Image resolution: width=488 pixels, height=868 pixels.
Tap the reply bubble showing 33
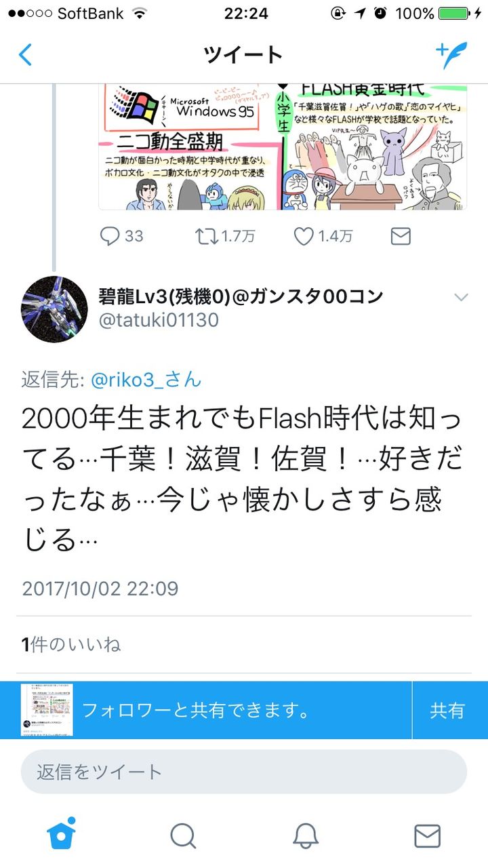121,236
